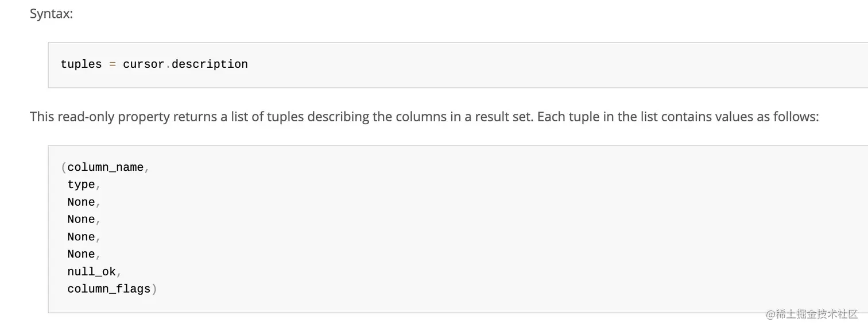Screen dimensions: 868x330
Task: Click the third 'None' entry
Action: click(81, 237)
